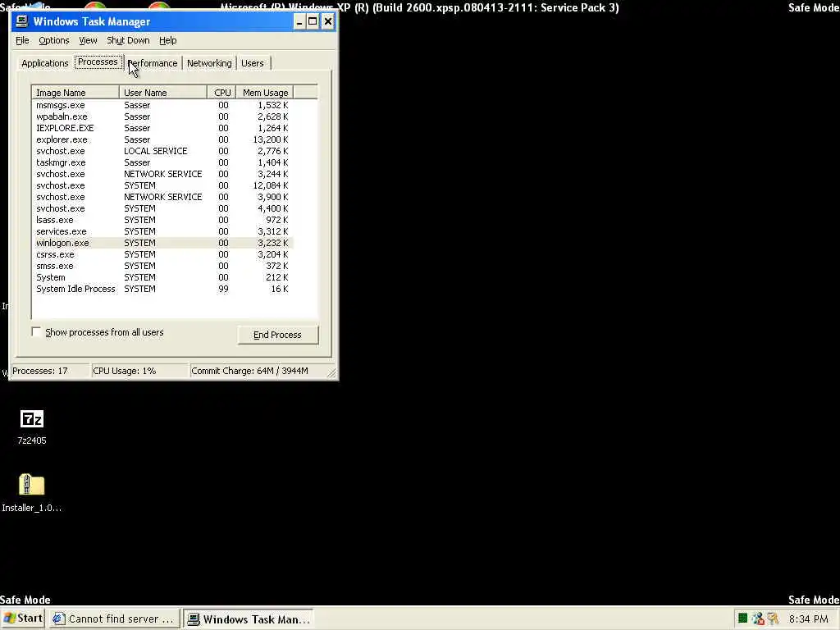Viewport: 840px width, 630px height.
Task: Click the users tray icon
Action: [x=757, y=619]
